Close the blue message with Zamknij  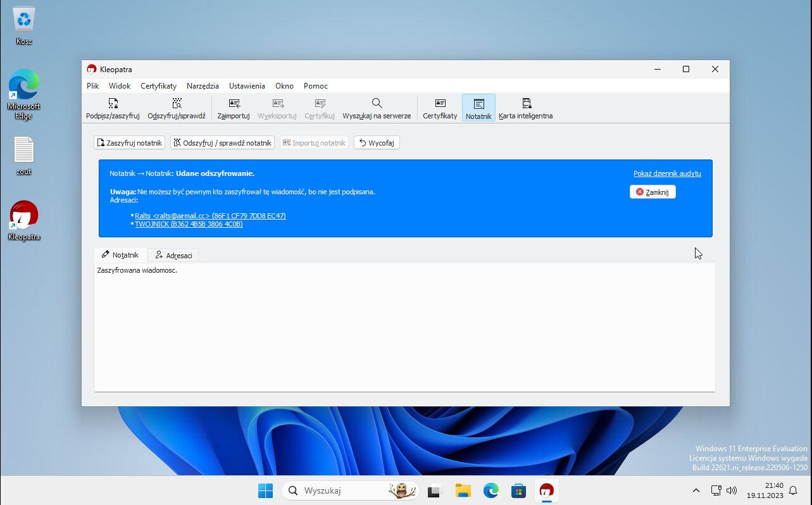point(653,192)
